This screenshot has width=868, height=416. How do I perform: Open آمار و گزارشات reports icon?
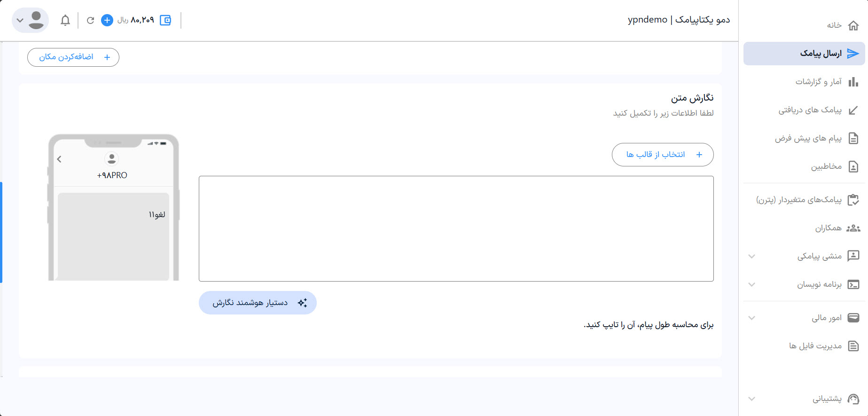coord(853,82)
